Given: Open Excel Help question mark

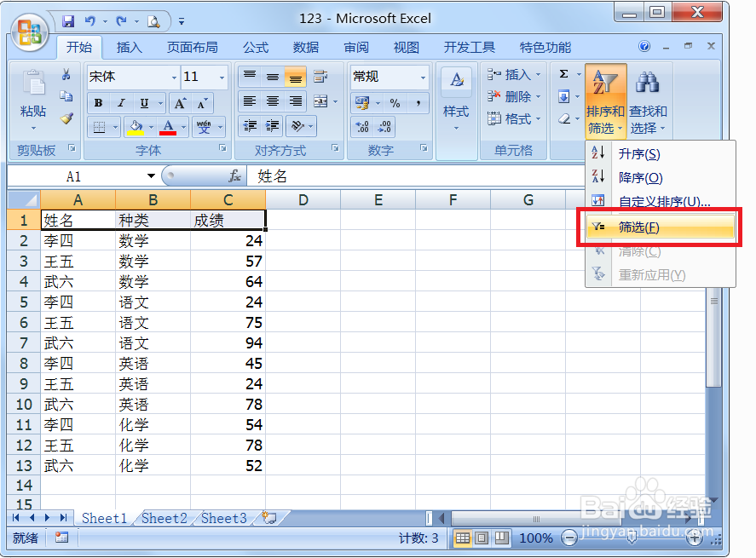Looking at the screenshot, I should (644, 46).
